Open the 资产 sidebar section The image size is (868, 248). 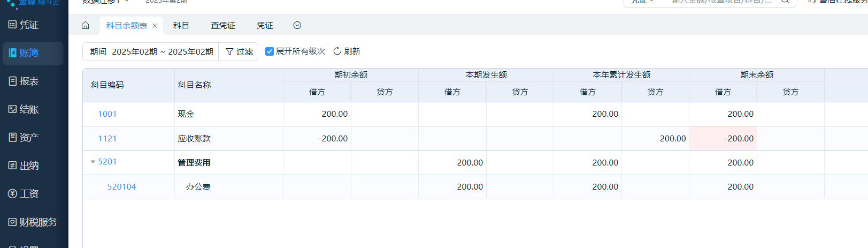click(24, 138)
